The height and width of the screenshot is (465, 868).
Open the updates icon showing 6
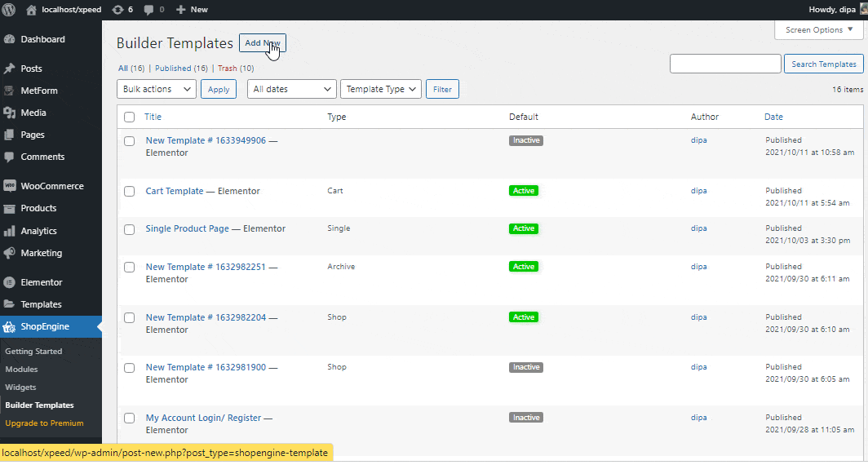(x=117, y=10)
